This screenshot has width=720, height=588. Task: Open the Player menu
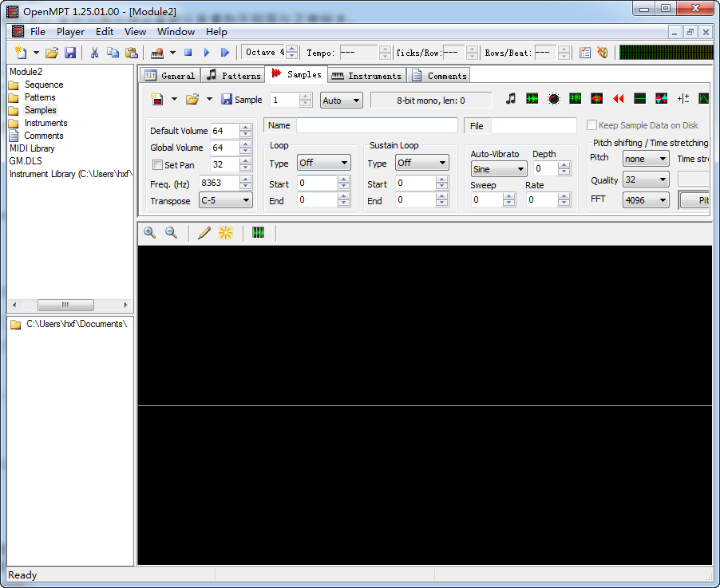coord(70,32)
